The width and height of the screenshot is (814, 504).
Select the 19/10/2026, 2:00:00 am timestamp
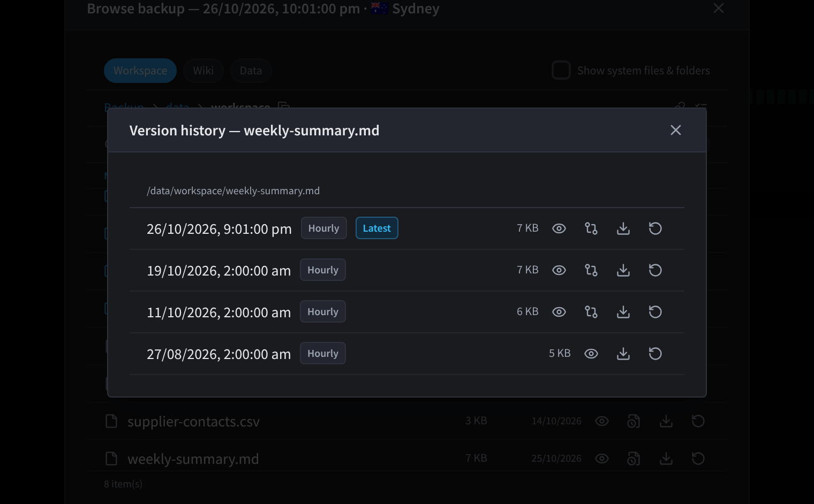(x=218, y=271)
